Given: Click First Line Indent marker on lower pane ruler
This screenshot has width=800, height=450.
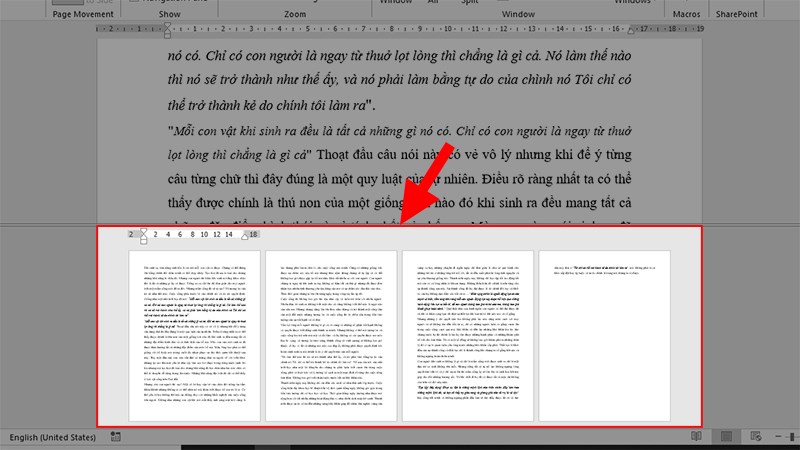Looking at the screenshot, I should tap(144, 229).
